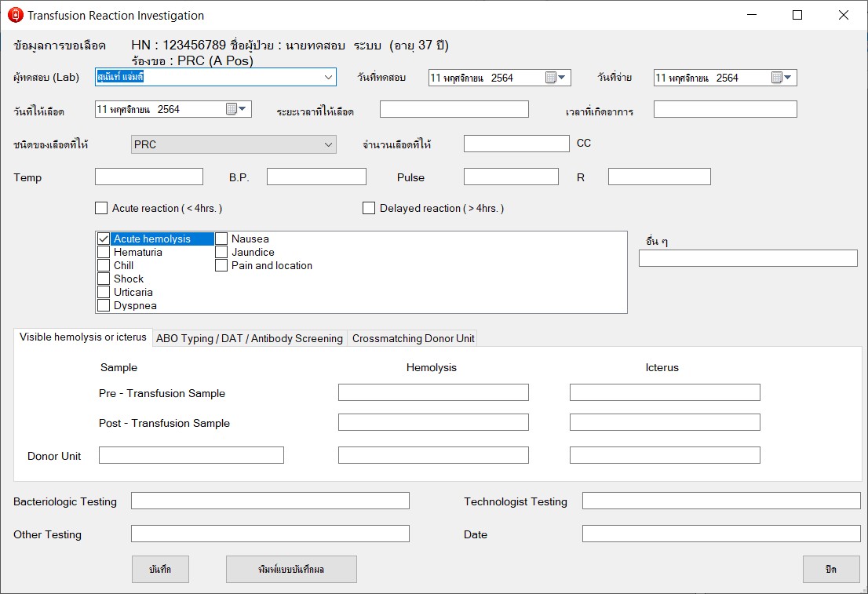868x594 pixels.
Task: Click the Technologist Testing field
Action: (x=721, y=501)
